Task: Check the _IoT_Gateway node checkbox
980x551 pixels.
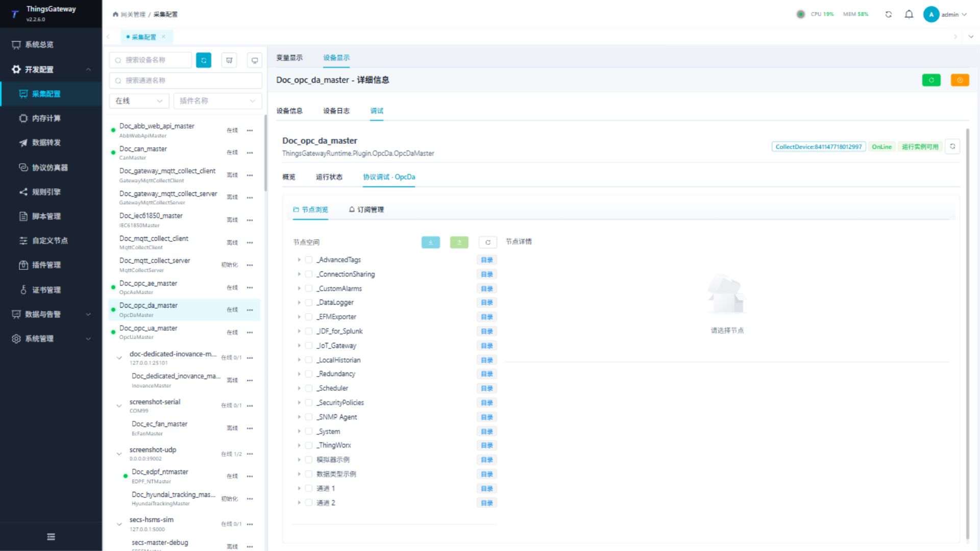Action: click(x=308, y=345)
